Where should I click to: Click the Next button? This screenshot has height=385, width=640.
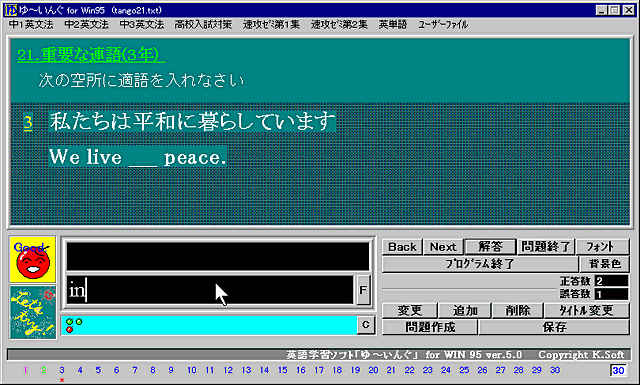coord(443,247)
